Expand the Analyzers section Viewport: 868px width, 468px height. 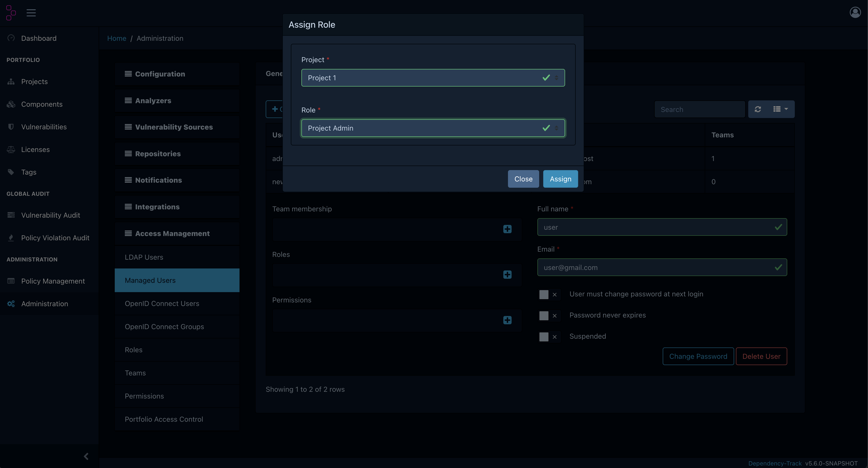coord(177,100)
